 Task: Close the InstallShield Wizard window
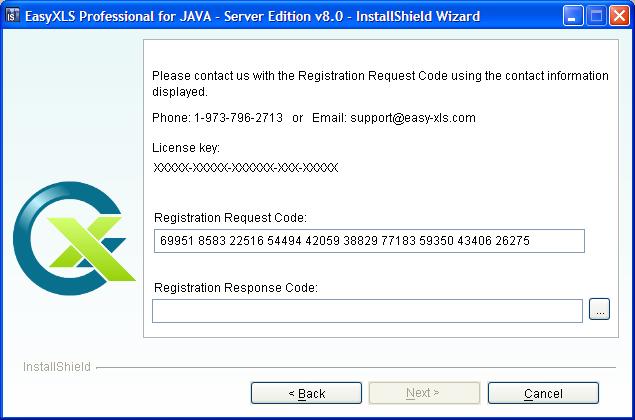point(620,16)
